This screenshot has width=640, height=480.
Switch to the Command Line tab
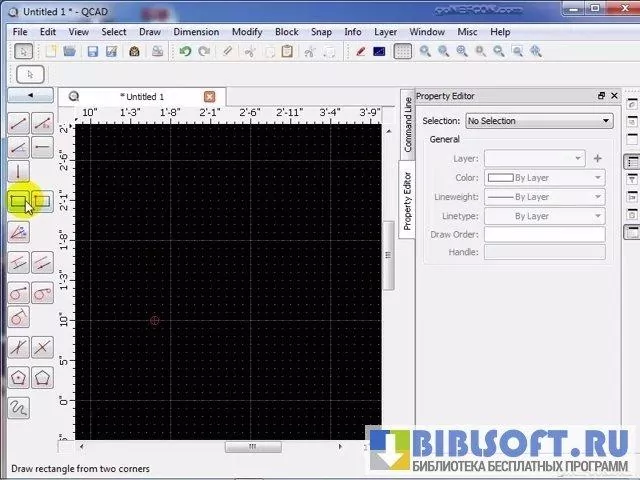coord(408,123)
